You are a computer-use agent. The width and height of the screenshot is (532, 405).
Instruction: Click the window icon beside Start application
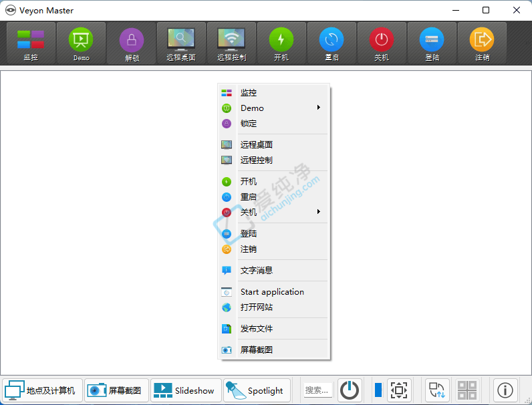227,291
